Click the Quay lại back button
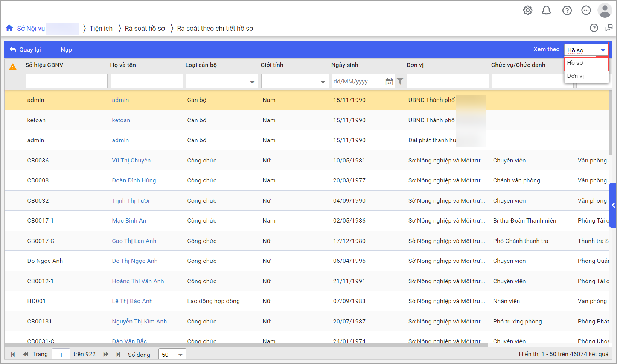The image size is (617, 364). click(x=25, y=50)
